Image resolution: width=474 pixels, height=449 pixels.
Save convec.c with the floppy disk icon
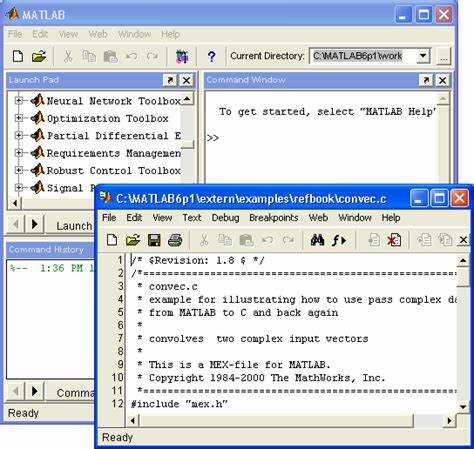[x=154, y=240]
